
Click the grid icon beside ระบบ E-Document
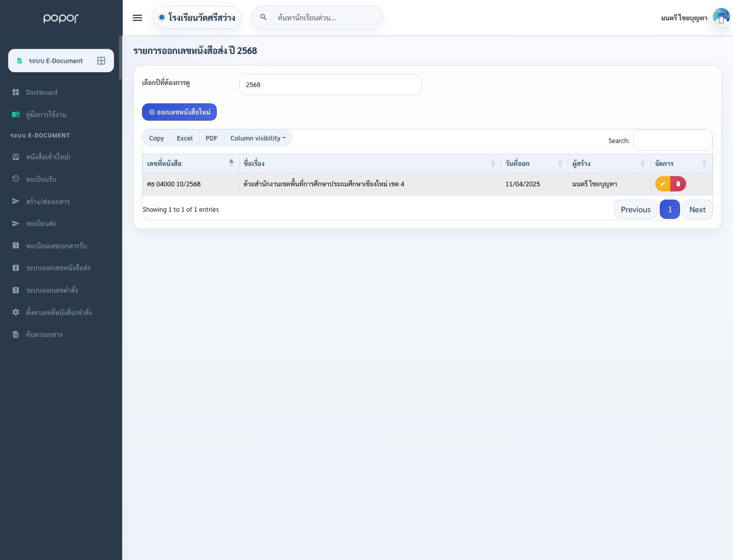[x=101, y=61]
